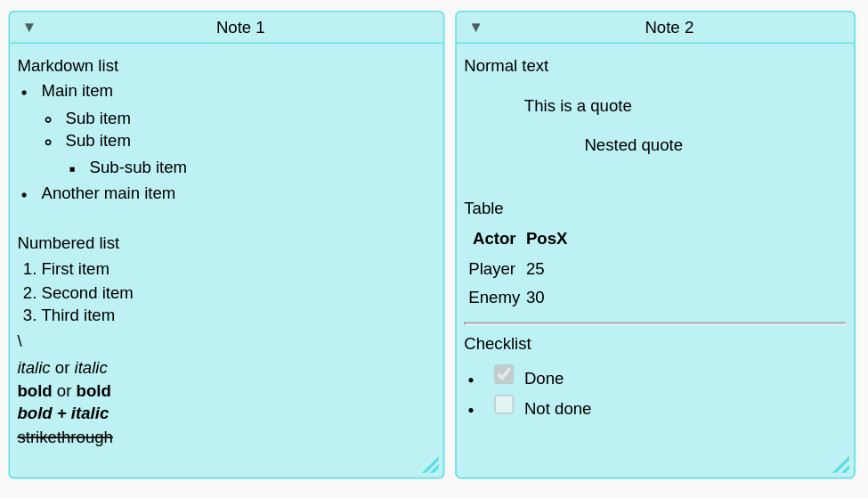Viewport: 868px width, 498px height.
Task: Click the Note 2 resize grip
Action: point(841,465)
